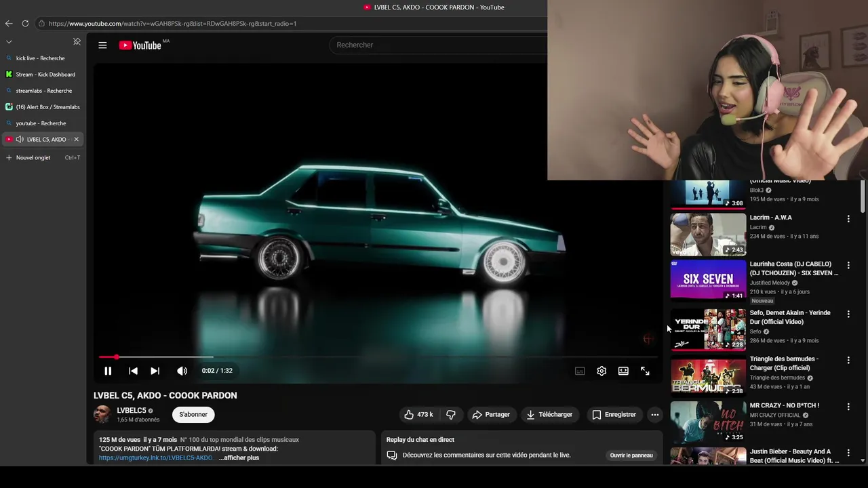Focus the Rechercher search box
The width and height of the screenshot is (868, 488).
point(437,45)
